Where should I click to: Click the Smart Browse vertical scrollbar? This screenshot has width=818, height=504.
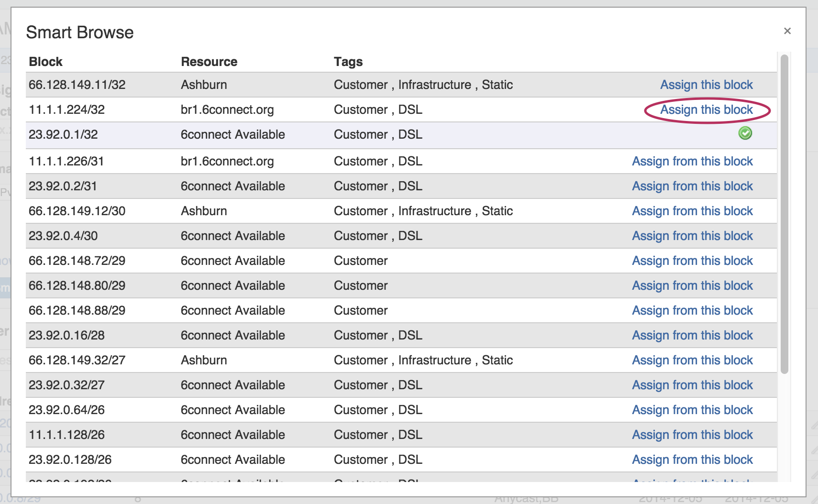(784, 214)
